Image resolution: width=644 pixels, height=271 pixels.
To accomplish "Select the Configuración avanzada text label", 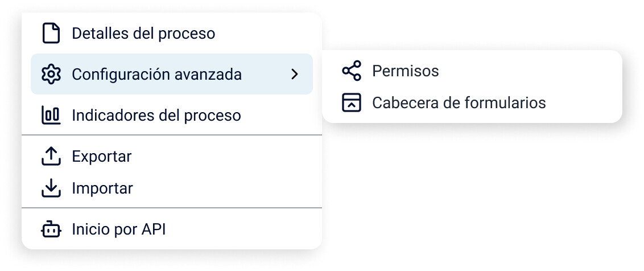I will pos(156,74).
